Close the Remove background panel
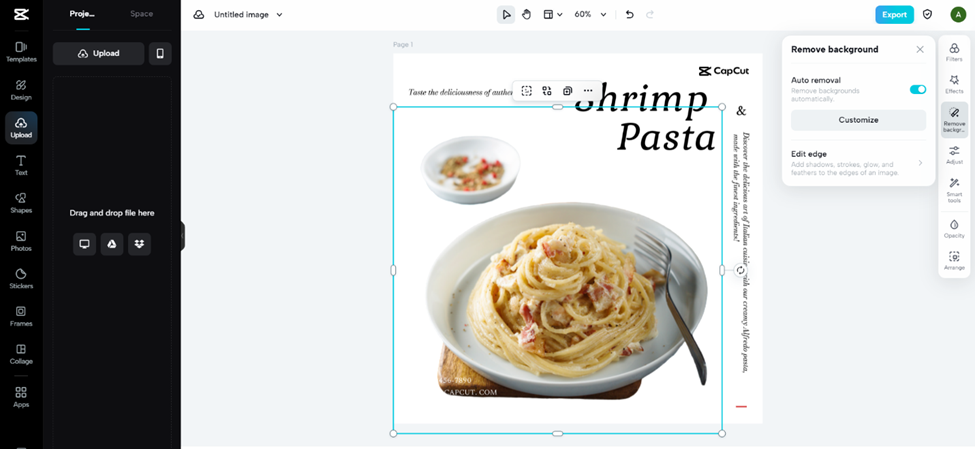The image size is (975, 449). 920,49
